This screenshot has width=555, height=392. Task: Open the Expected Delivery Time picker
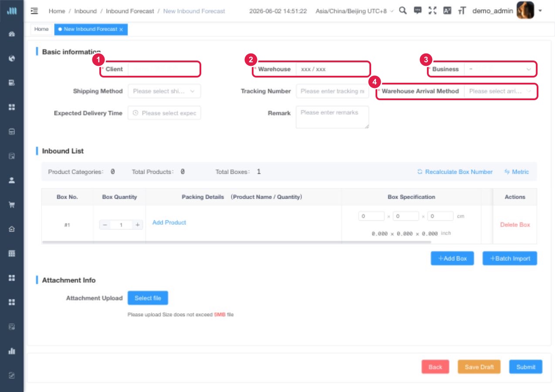(164, 113)
